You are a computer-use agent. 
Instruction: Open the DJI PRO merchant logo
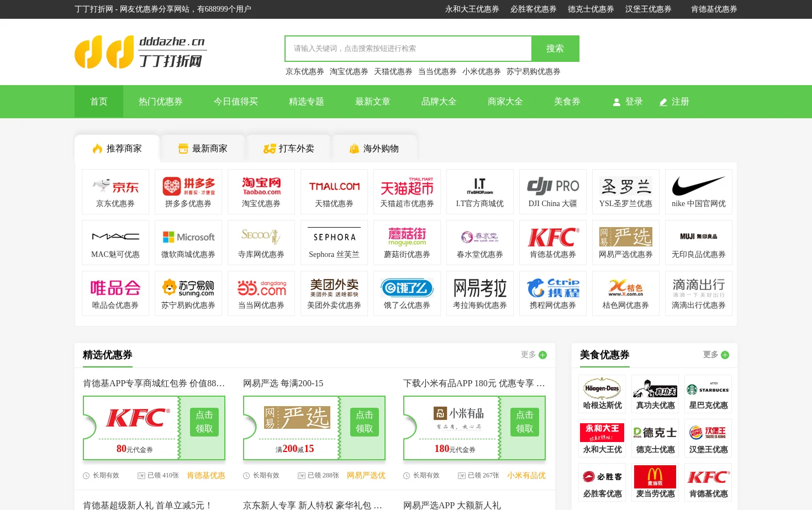pyautogui.click(x=553, y=186)
